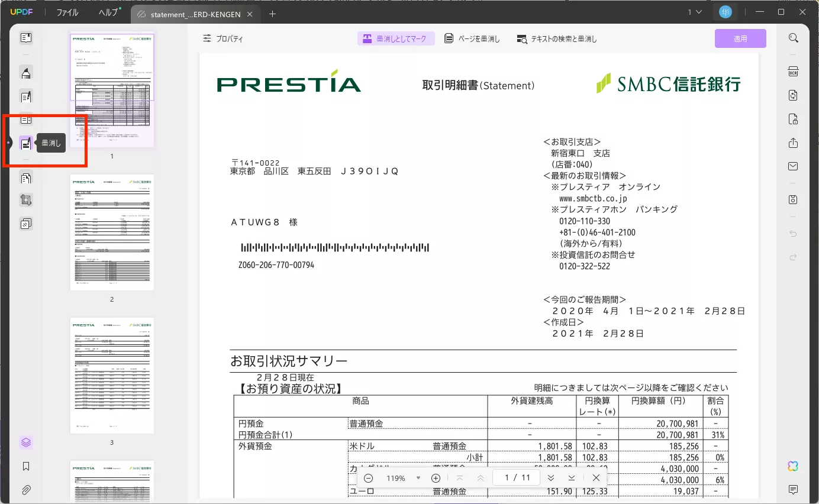Run the OCR tool in right sidebar
Screen dimensions: 819x504
(793, 72)
